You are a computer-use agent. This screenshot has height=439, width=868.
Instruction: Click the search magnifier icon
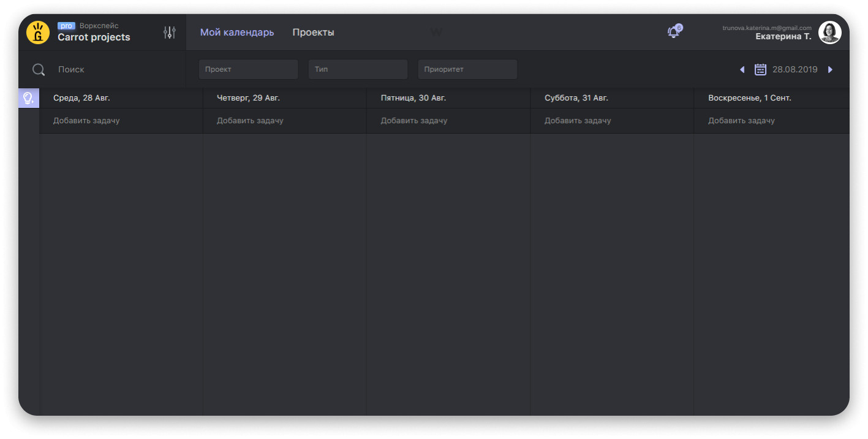coord(39,70)
